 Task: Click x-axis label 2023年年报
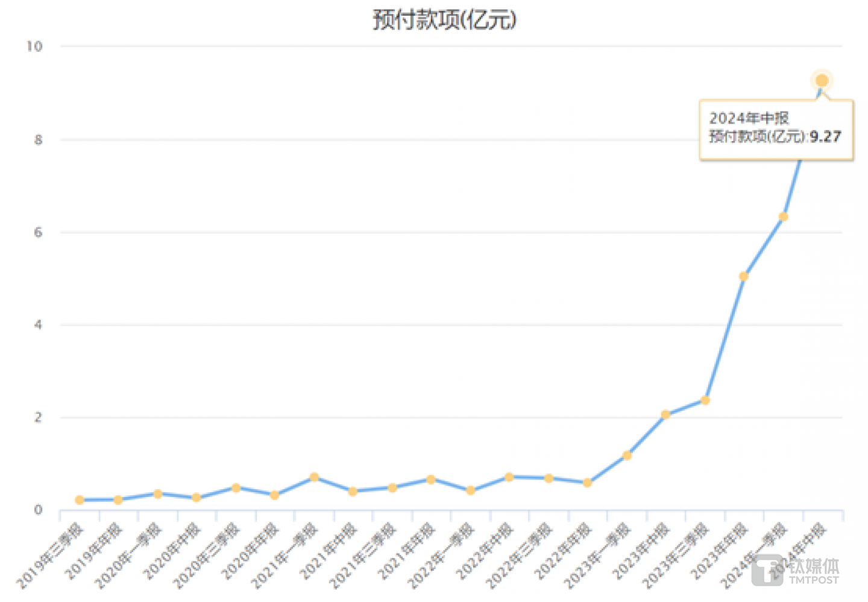click(x=719, y=551)
